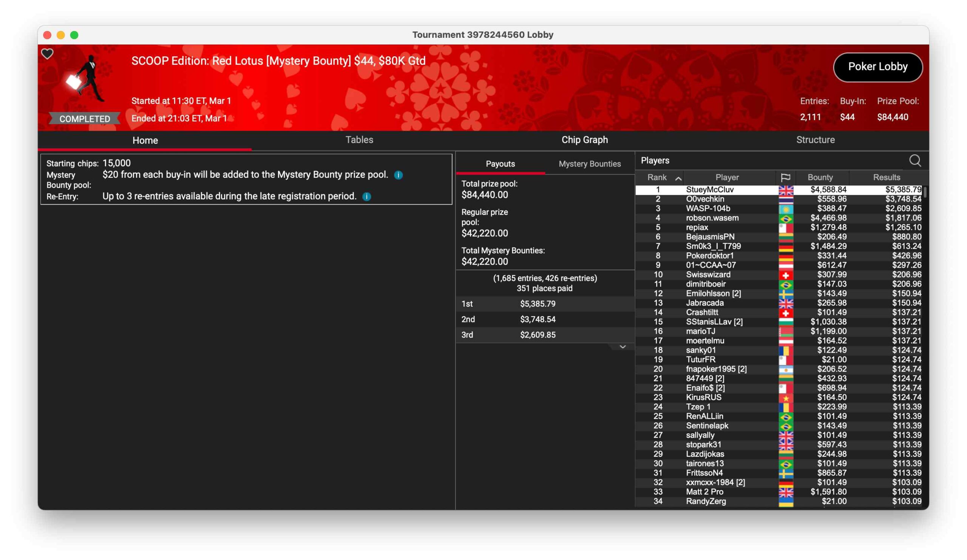Image resolution: width=967 pixels, height=560 pixels.
Task: Sort by Player name column header
Action: [x=727, y=177]
